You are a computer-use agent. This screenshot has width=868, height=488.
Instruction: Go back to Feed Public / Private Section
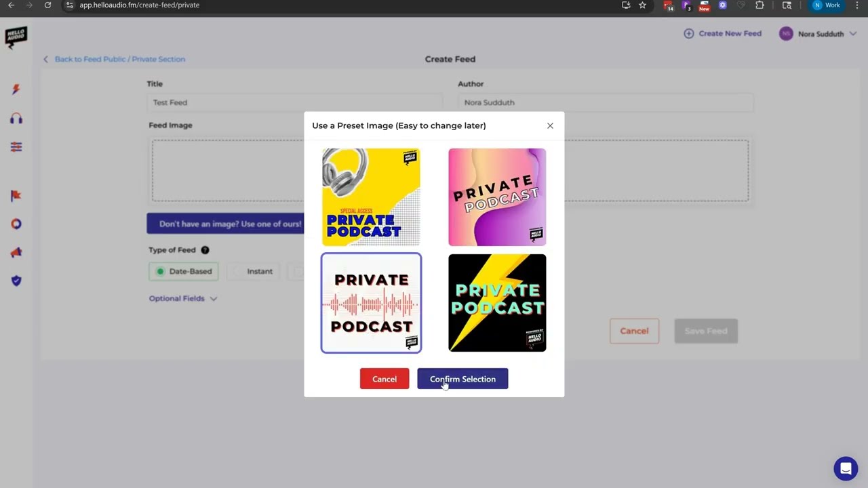[x=114, y=59]
